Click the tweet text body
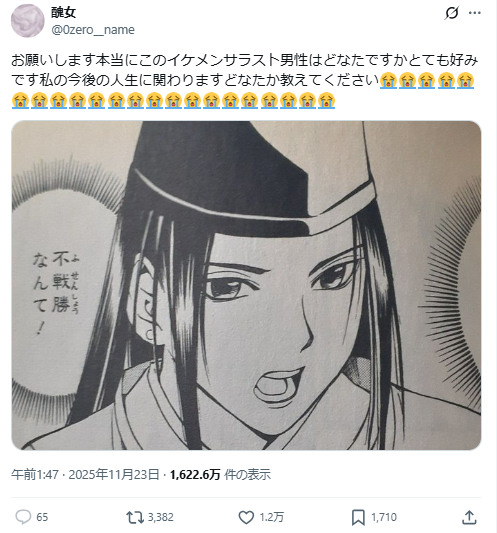This screenshot has height=533, width=497. pos(245,81)
